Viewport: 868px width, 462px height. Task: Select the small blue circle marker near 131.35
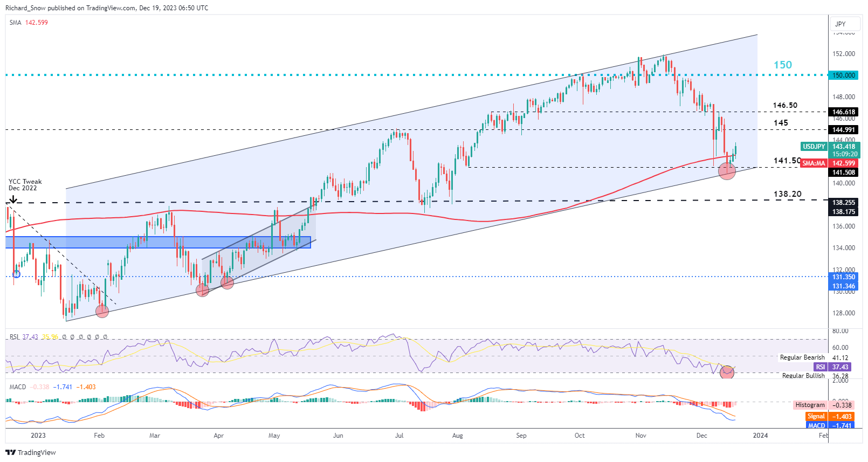[x=16, y=274]
